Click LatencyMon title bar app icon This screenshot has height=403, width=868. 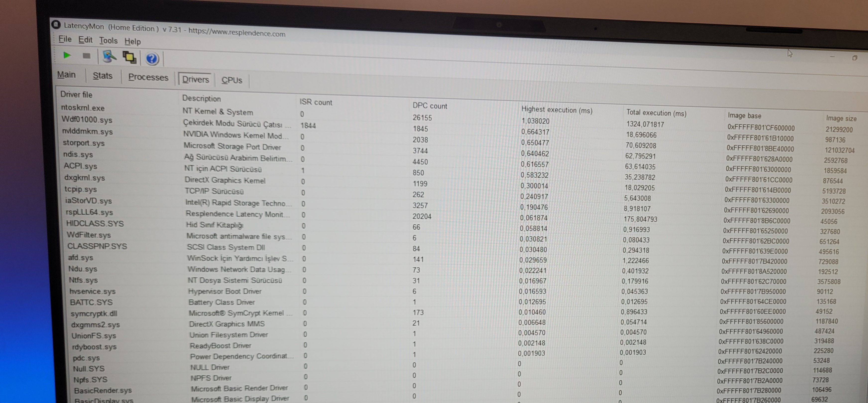click(56, 25)
